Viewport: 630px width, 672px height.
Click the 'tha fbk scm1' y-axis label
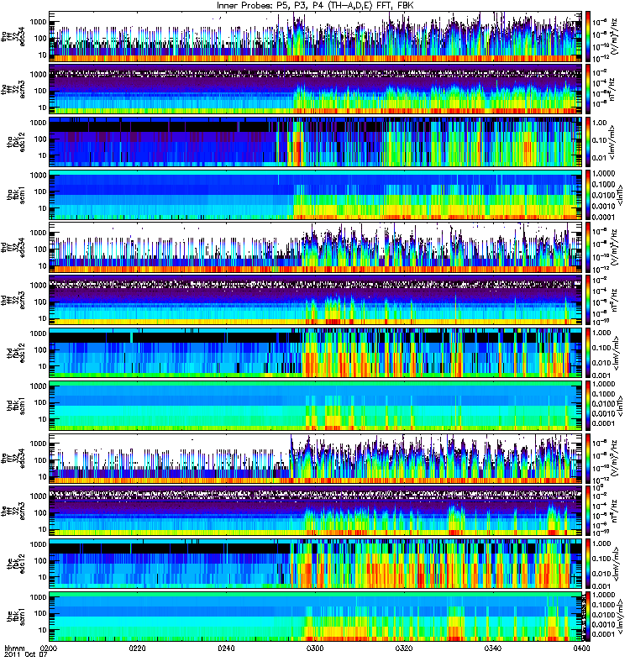[16, 195]
